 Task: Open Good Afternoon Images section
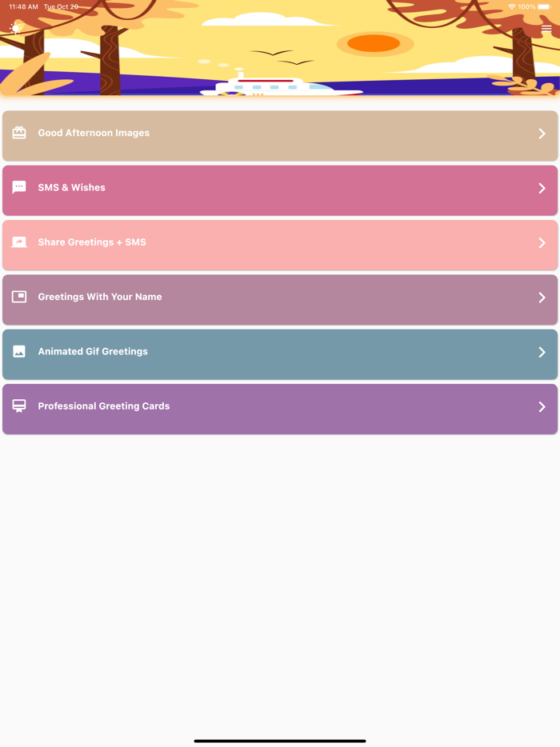[280, 134]
